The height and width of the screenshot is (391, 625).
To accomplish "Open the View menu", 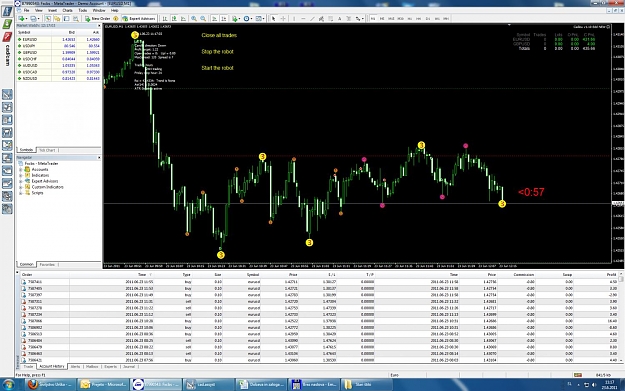I will (39, 10).
